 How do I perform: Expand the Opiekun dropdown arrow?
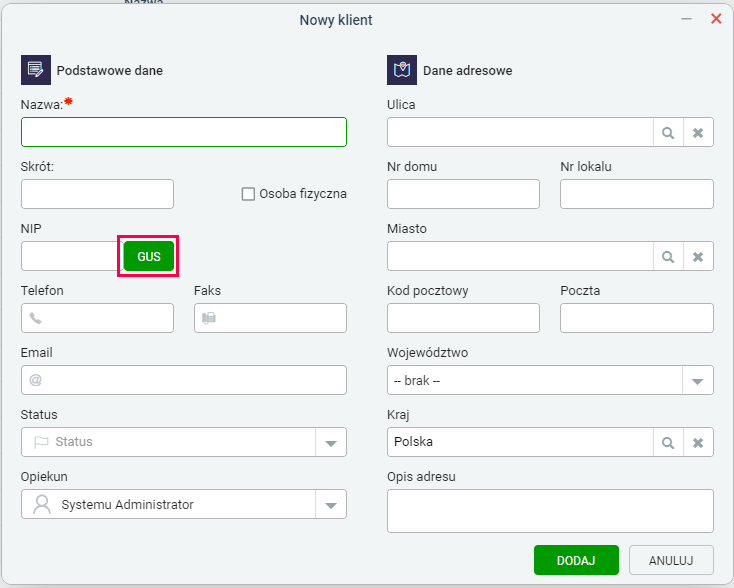coord(331,505)
